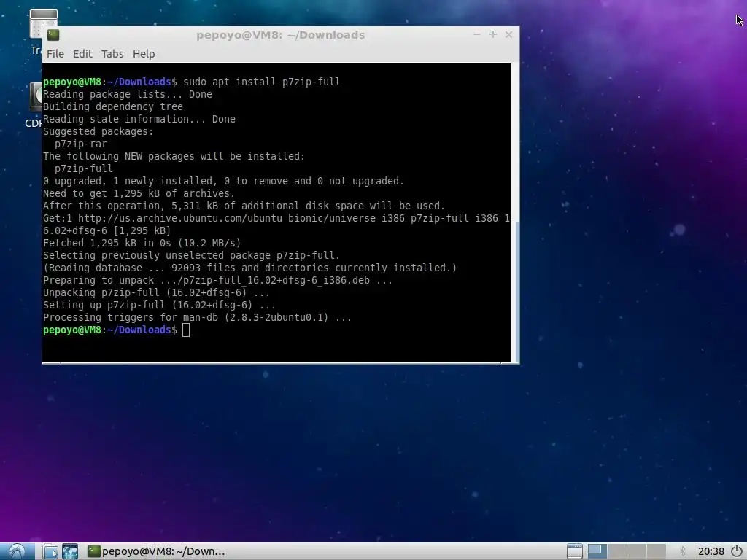Click the '(Reading database ... 92093 files' line
Screen dimensions: 747x560
249,268
